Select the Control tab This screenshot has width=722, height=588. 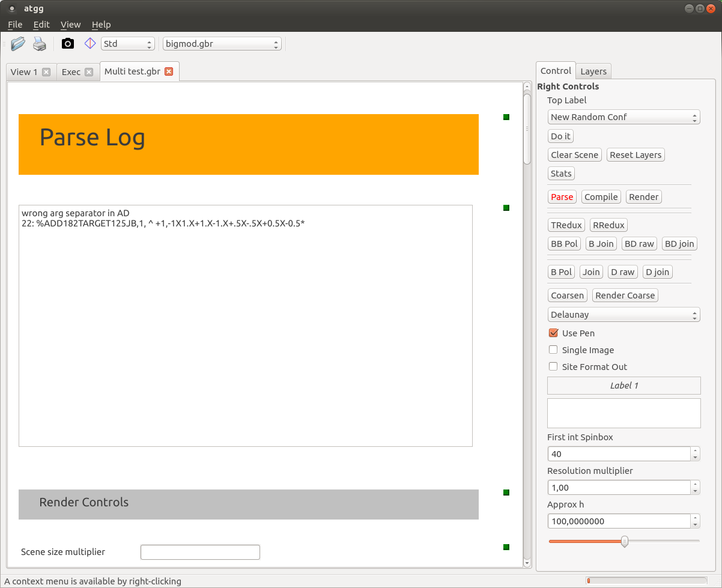tap(556, 71)
